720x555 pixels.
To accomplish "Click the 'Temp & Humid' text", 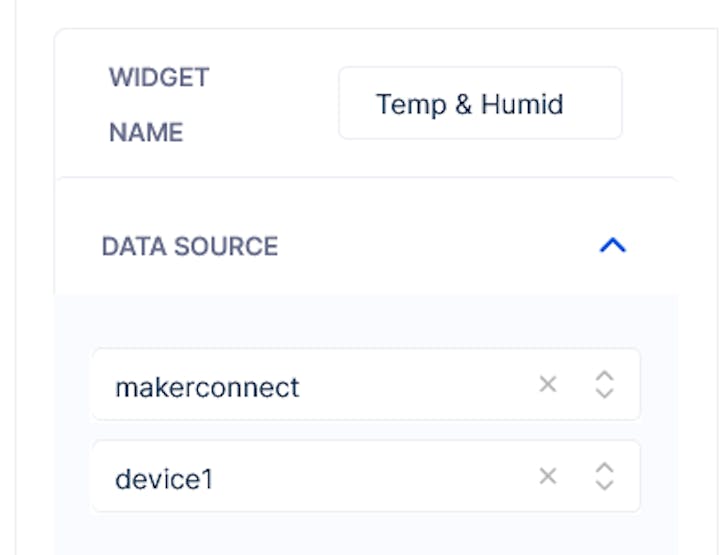I will [469, 104].
